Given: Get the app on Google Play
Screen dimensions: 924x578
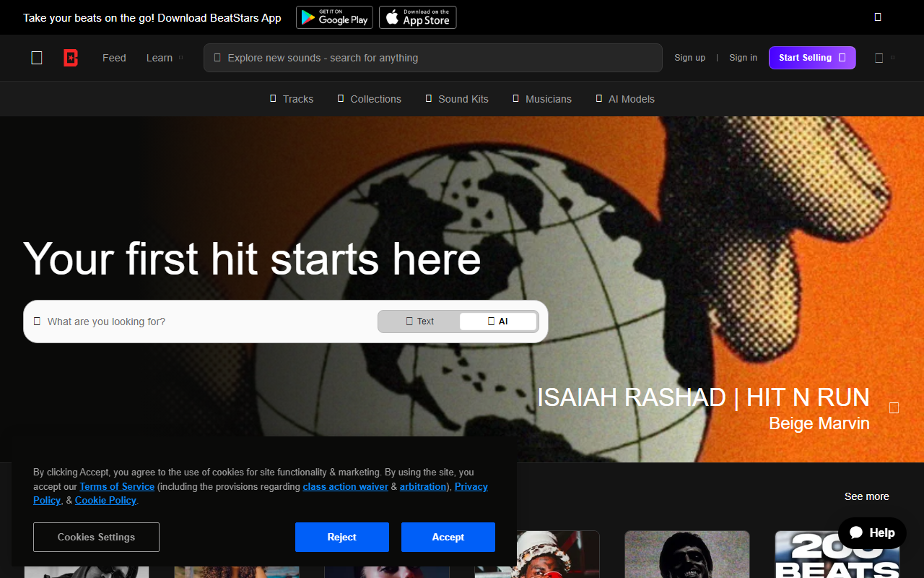Looking at the screenshot, I should pyautogui.click(x=334, y=17).
